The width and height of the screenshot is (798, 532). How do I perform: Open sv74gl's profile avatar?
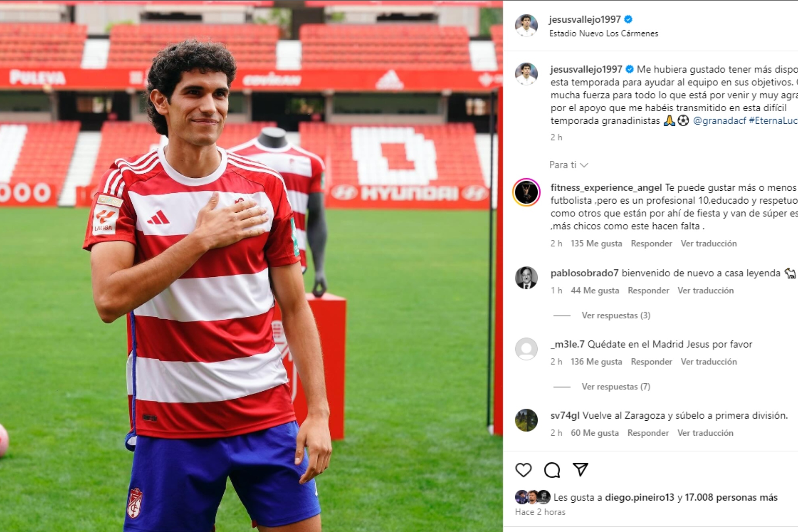point(526,420)
